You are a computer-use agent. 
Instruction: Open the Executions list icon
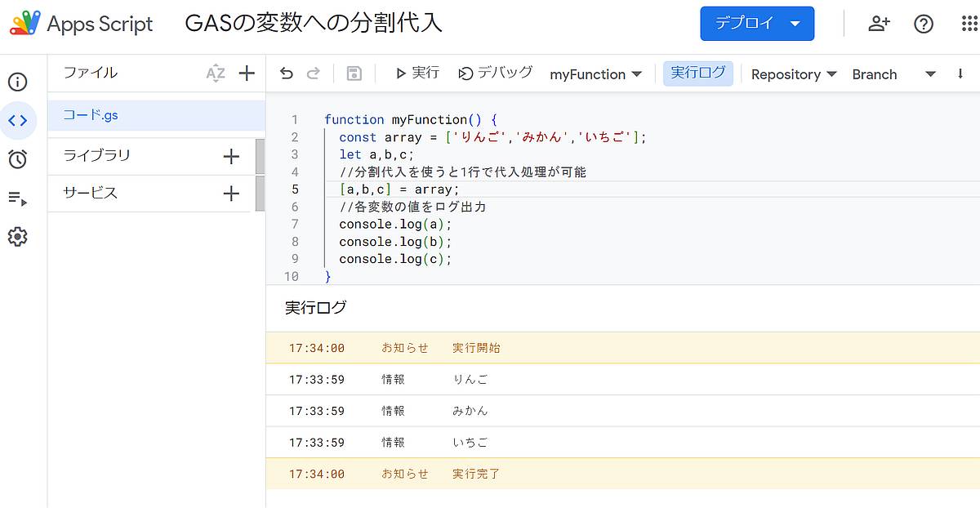(17, 198)
